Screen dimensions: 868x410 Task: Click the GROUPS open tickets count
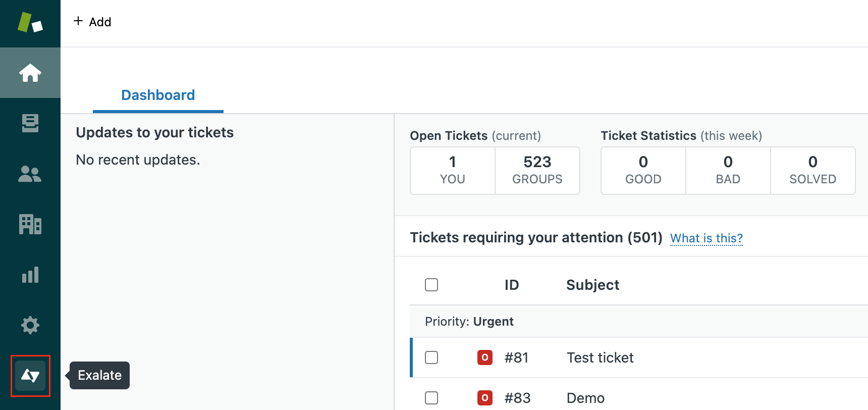click(x=537, y=170)
